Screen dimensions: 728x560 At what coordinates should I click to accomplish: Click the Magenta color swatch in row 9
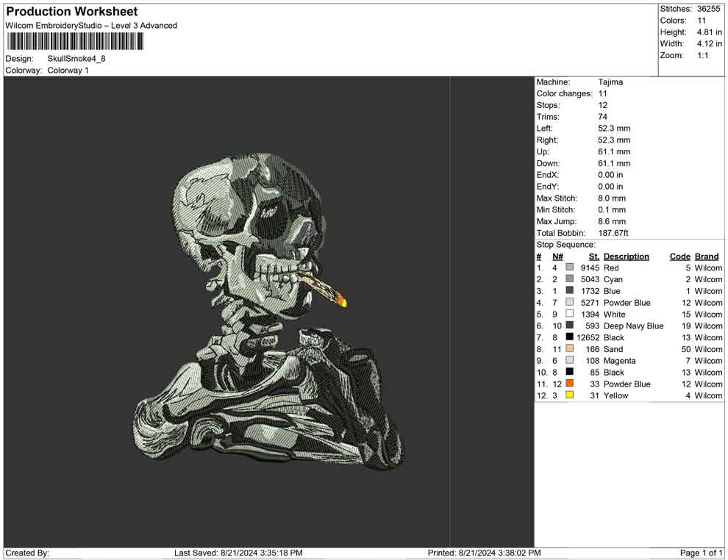[569, 360]
